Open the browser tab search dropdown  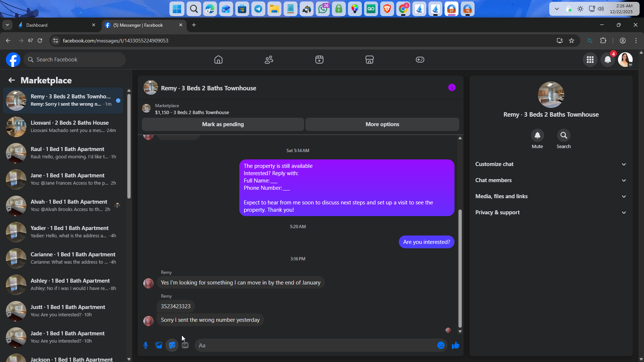[7, 25]
